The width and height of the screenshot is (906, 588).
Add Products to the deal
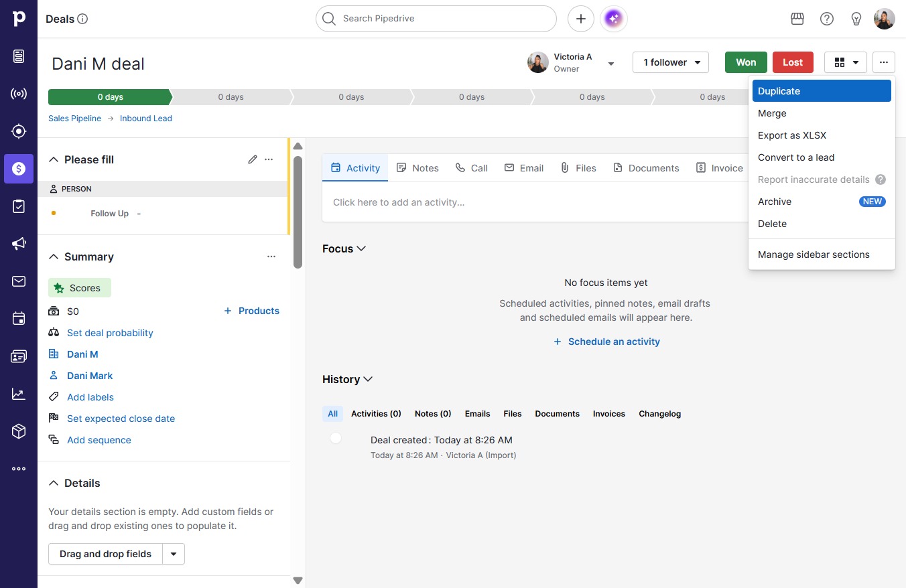click(x=251, y=311)
